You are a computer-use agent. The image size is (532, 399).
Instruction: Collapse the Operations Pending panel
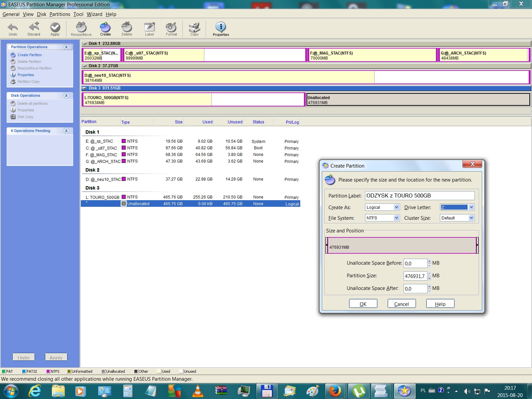[66, 131]
